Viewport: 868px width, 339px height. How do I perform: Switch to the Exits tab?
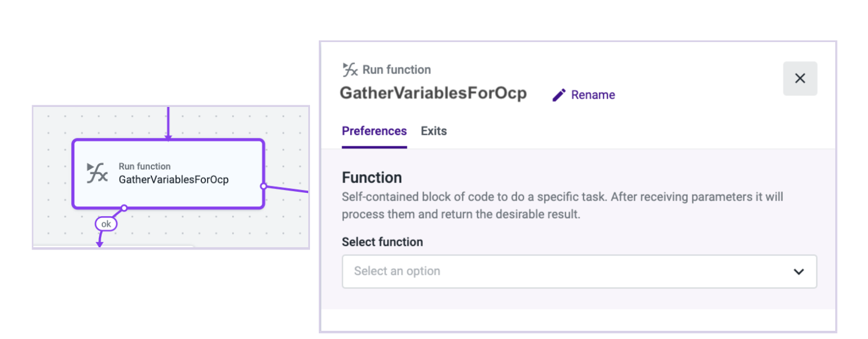pos(433,131)
